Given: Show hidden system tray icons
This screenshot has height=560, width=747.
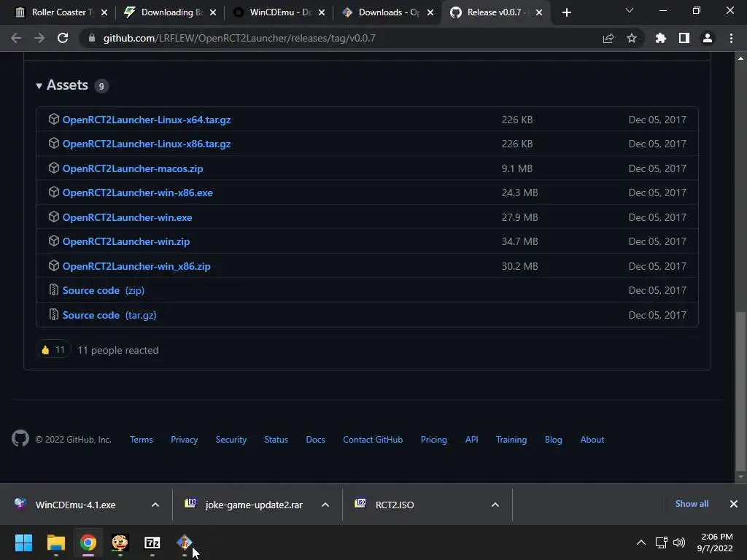Looking at the screenshot, I should [641, 542].
